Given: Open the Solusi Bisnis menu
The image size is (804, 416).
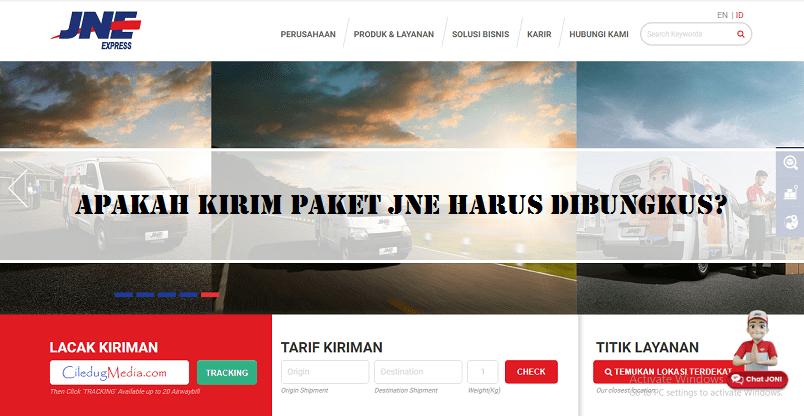Looking at the screenshot, I should (x=480, y=34).
